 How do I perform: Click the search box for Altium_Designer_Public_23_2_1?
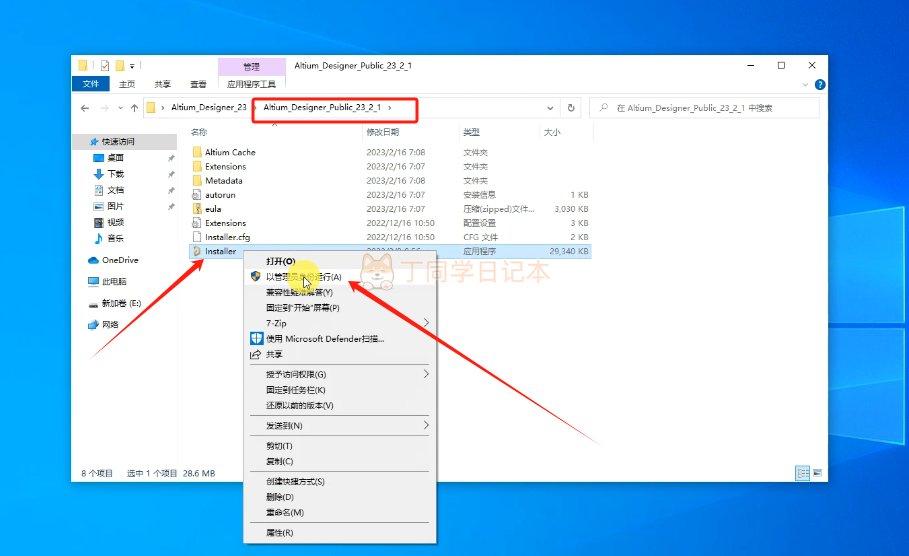click(704, 108)
